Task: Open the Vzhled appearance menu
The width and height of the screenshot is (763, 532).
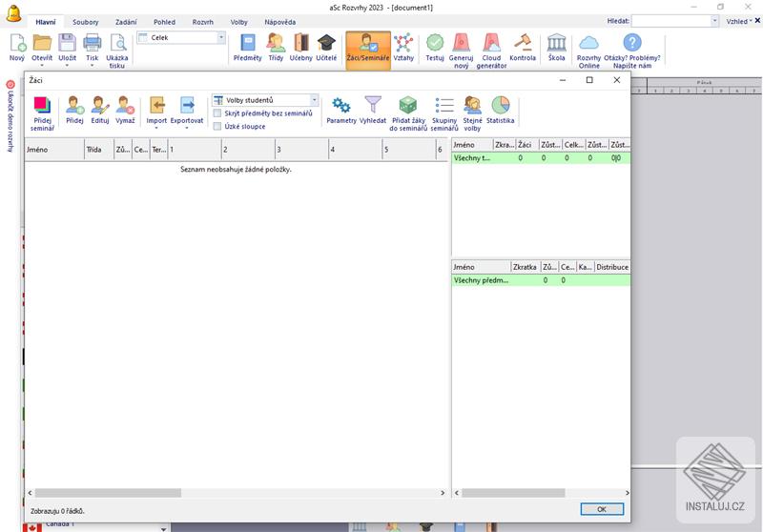Action: (x=739, y=21)
